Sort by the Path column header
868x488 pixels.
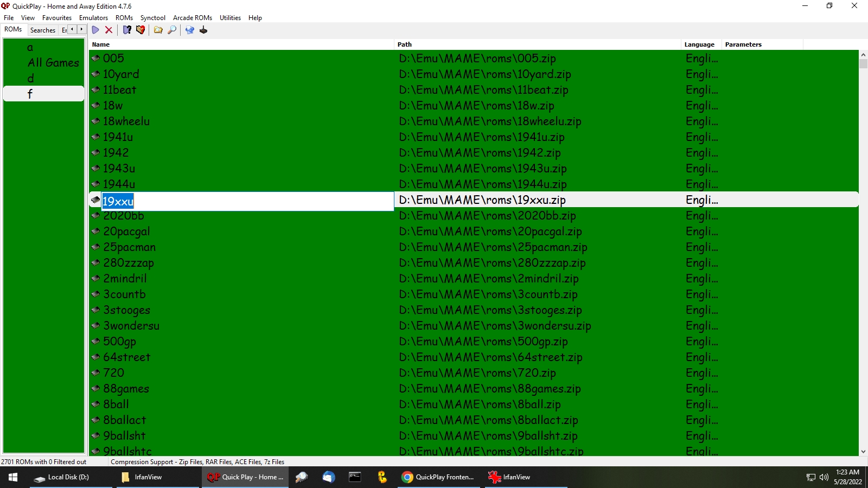click(538, 44)
